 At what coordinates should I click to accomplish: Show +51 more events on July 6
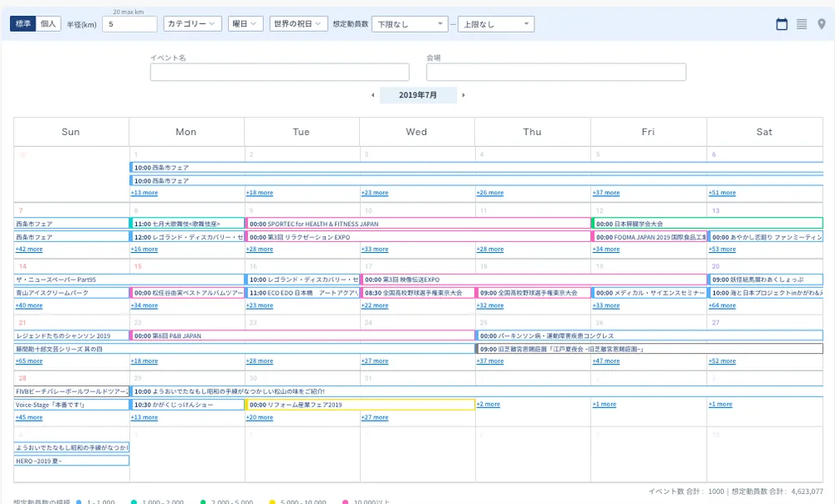coord(722,193)
